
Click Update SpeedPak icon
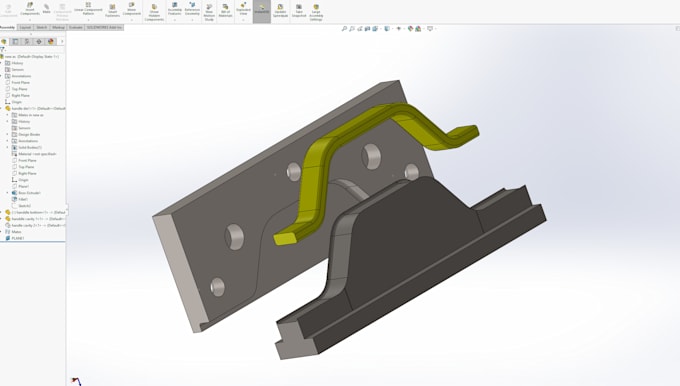(x=280, y=11)
